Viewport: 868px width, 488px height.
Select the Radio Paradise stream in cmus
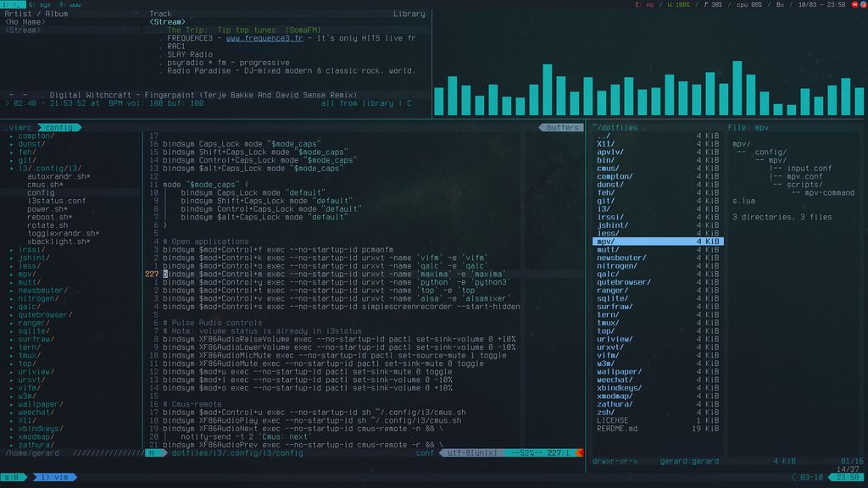(292, 71)
